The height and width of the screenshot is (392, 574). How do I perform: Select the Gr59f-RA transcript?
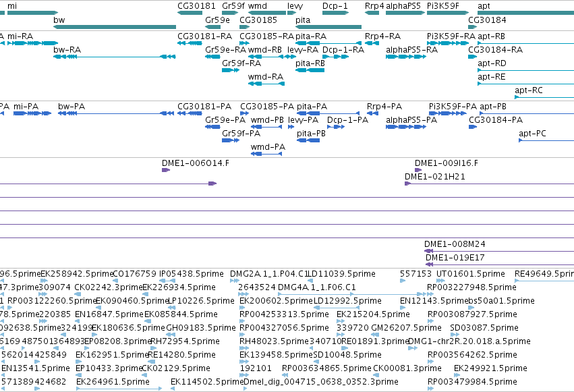[x=230, y=70]
